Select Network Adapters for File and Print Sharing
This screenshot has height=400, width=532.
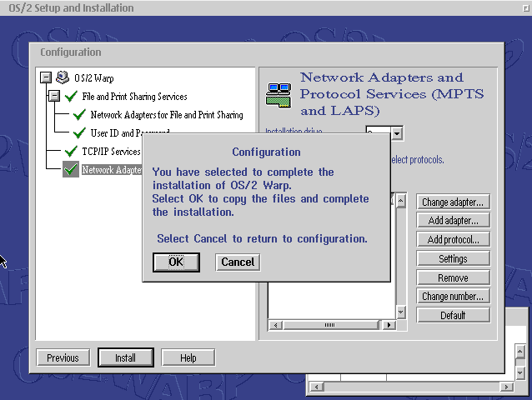pos(167,115)
